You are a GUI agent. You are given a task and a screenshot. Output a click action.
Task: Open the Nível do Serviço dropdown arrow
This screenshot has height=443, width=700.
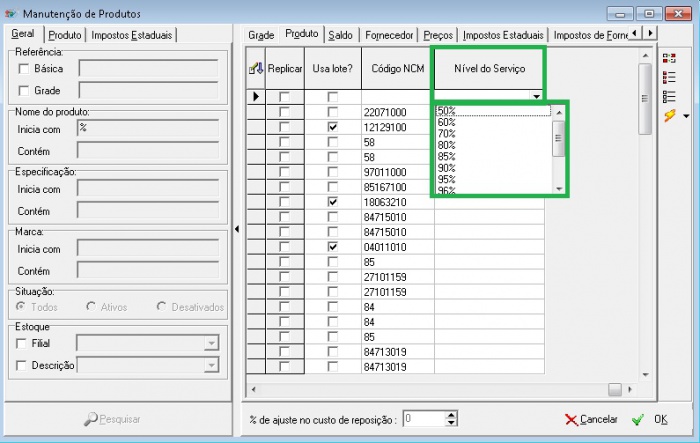[x=537, y=97]
